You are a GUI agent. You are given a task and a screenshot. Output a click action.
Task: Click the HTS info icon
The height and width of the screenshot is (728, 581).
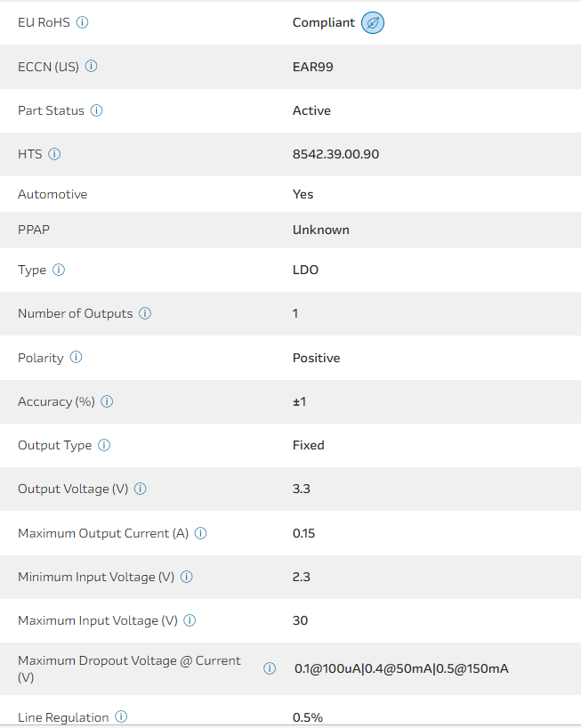[x=54, y=154]
